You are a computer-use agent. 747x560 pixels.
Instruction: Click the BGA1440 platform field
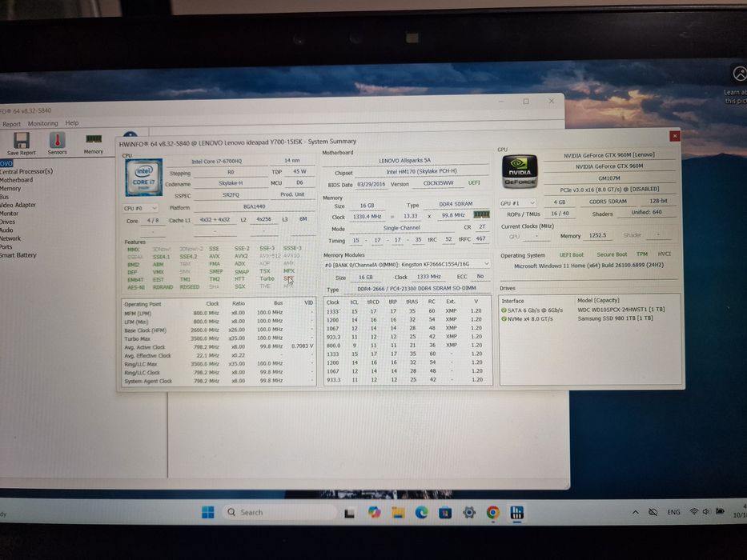254,206
